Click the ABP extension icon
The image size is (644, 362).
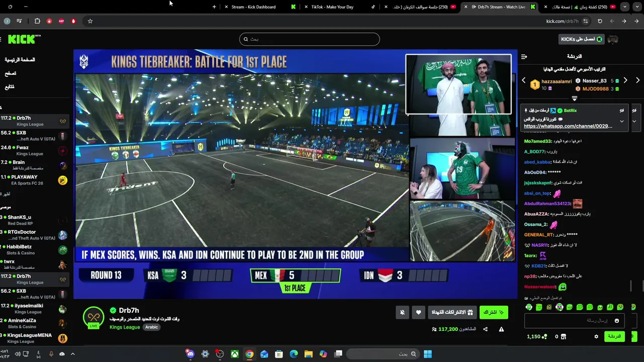coord(61,21)
